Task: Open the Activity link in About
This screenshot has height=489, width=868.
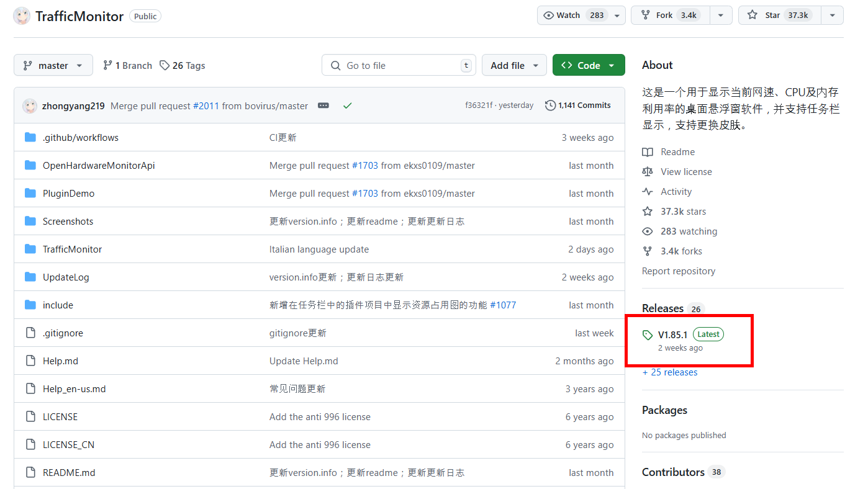Action: [x=676, y=192]
